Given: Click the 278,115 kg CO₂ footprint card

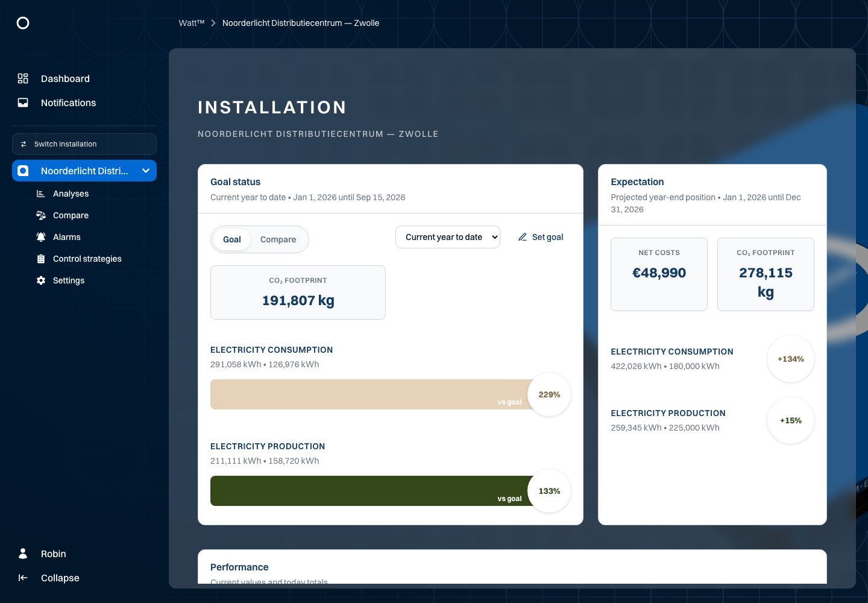Looking at the screenshot, I should click(766, 274).
